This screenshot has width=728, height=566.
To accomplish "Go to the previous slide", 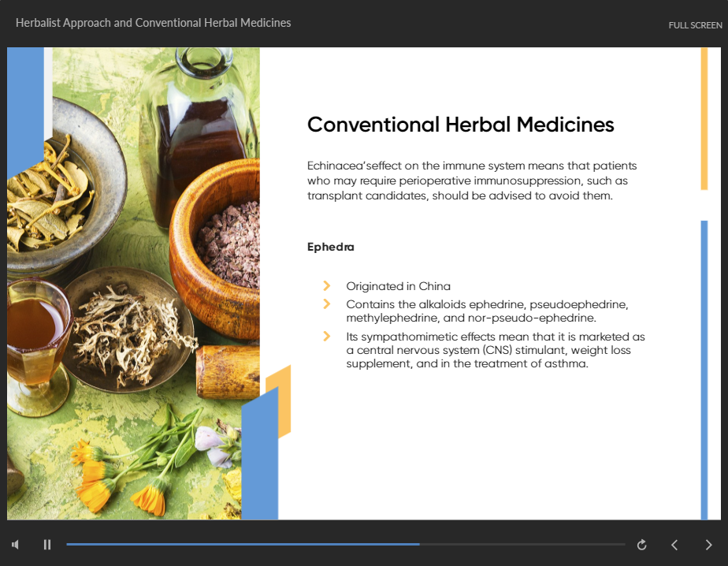I will (x=674, y=545).
